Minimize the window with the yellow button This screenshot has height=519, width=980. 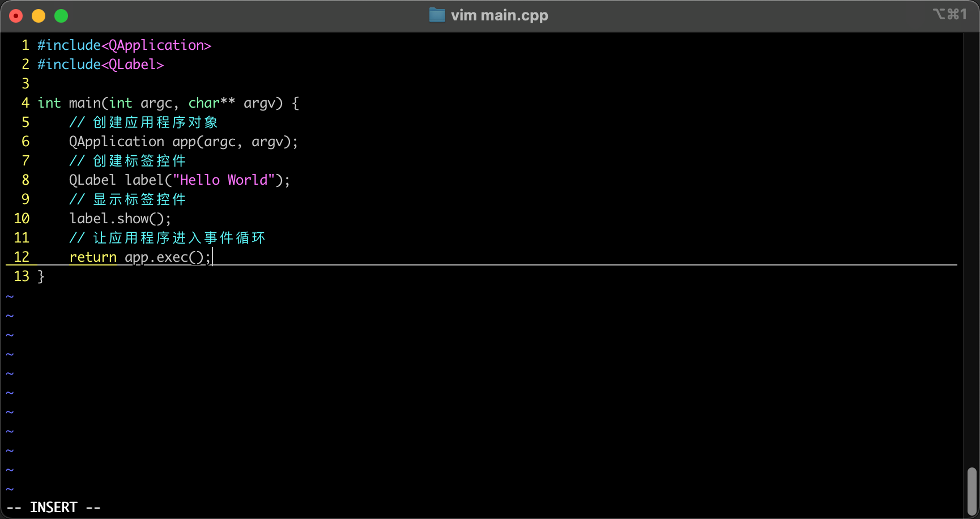39,16
